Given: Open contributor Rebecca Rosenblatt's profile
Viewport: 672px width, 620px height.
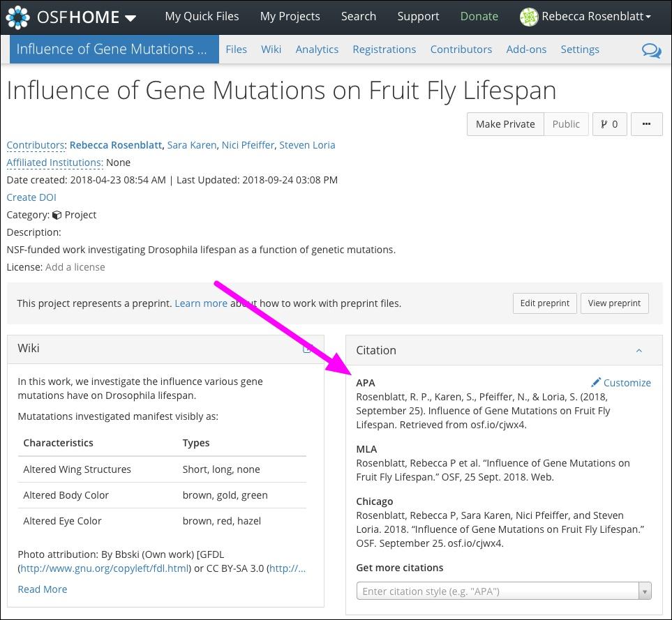Looking at the screenshot, I should [x=116, y=145].
